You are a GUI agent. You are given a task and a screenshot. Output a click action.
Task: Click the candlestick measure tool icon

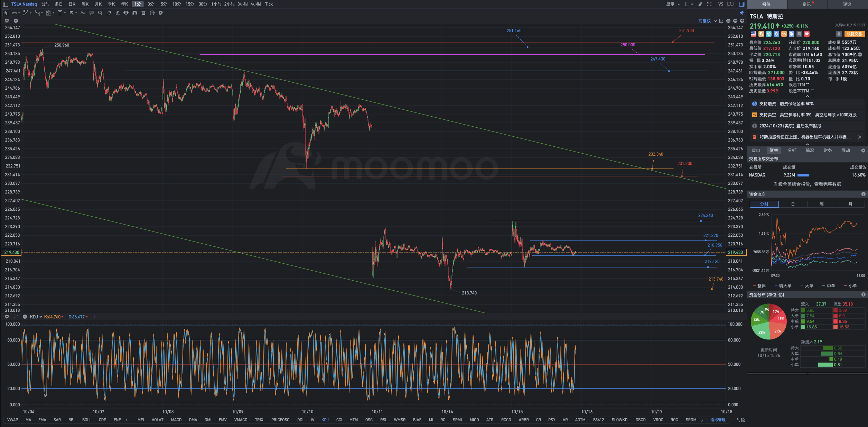click(109, 13)
